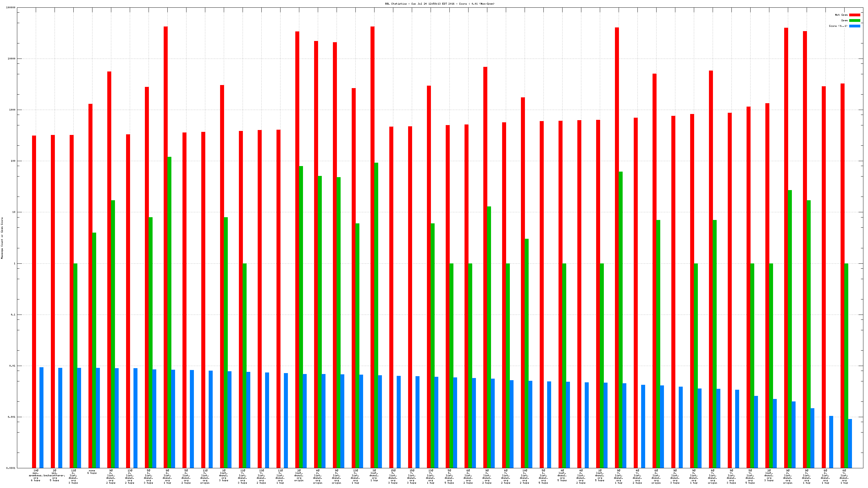Click the 100000 y-axis tick label
The height and width of the screenshot is (488, 868).
[x=11, y=7]
